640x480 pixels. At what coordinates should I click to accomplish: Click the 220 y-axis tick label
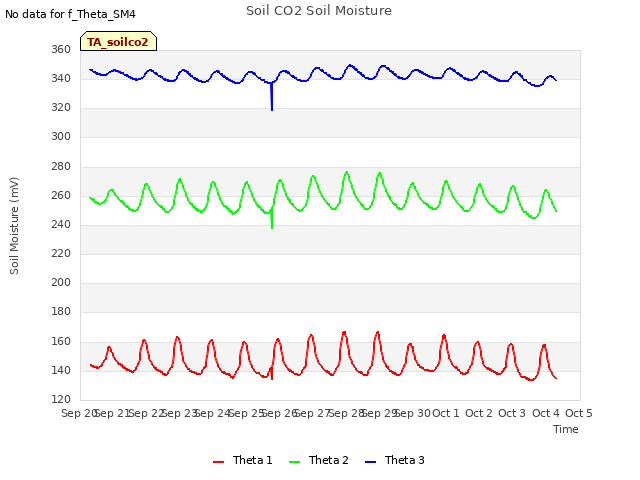tap(61, 253)
